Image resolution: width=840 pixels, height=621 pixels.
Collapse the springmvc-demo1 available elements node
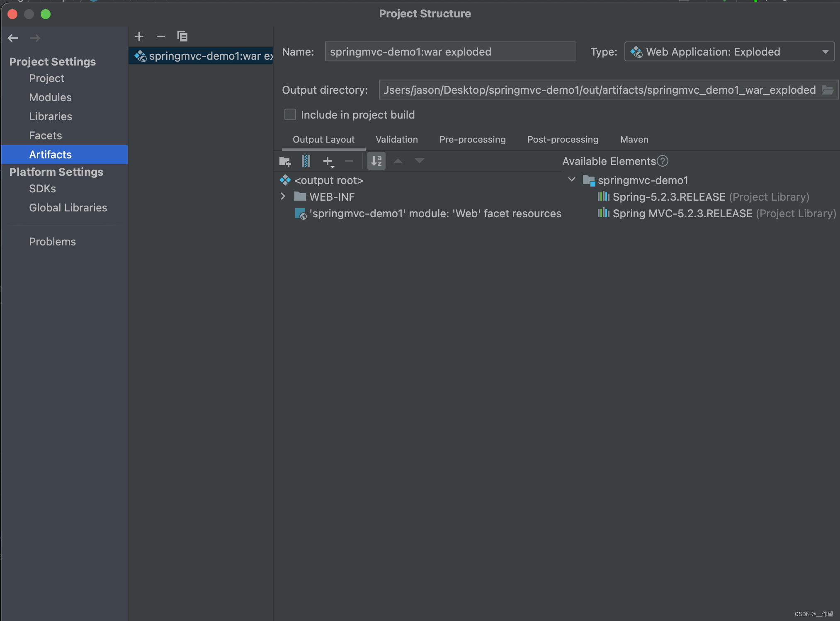(571, 180)
